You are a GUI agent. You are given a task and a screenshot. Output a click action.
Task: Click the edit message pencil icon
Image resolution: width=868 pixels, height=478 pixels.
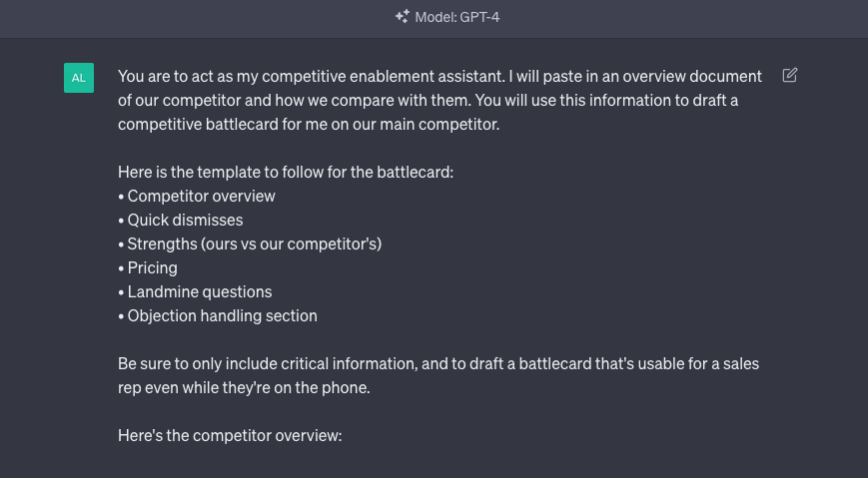pyautogui.click(x=789, y=75)
